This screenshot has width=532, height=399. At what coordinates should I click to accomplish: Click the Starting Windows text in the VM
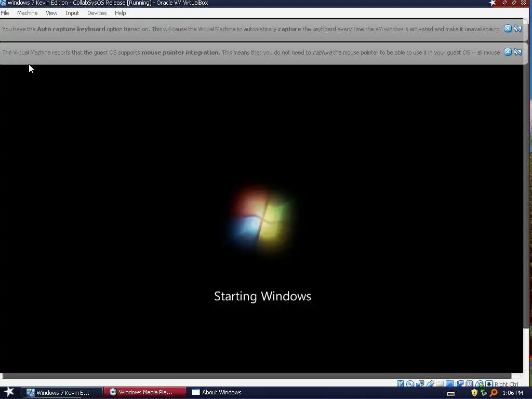click(262, 296)
